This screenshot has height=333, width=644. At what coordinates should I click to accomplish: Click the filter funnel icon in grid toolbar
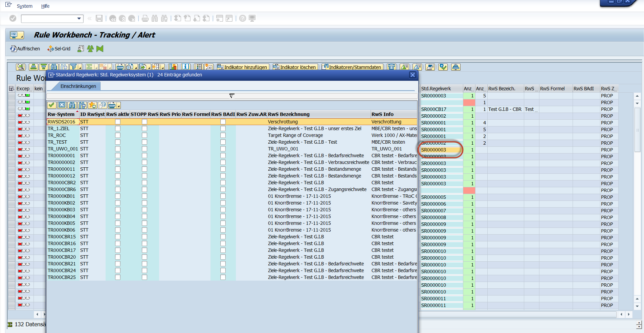point(73,67)
